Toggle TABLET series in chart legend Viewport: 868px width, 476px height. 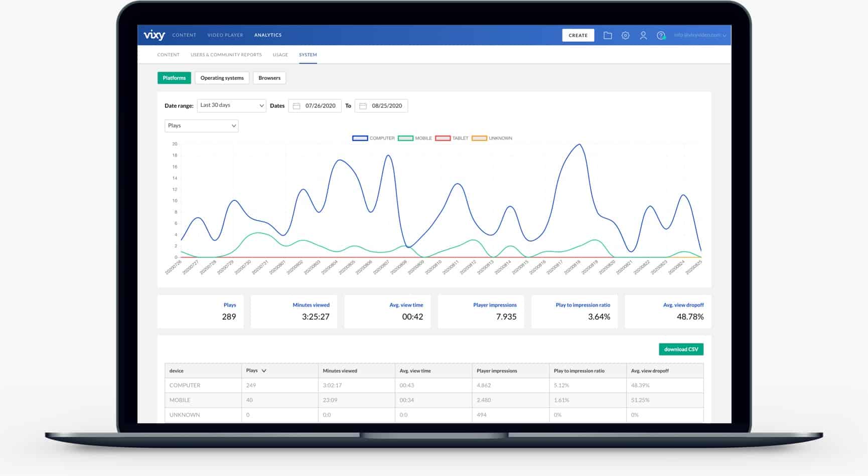pos(452,138)
